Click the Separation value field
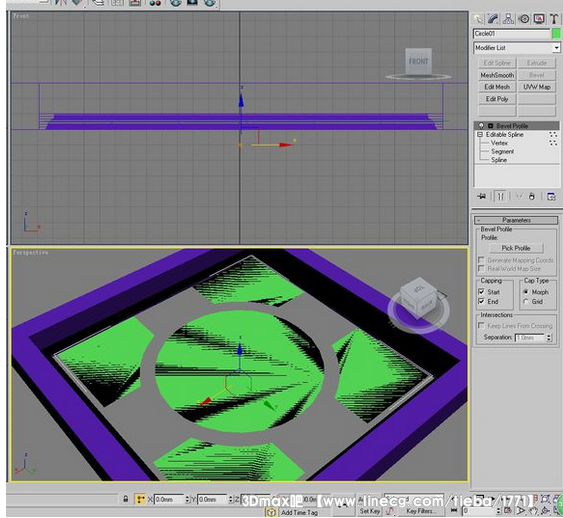563x518 pixels. [530, 337]
